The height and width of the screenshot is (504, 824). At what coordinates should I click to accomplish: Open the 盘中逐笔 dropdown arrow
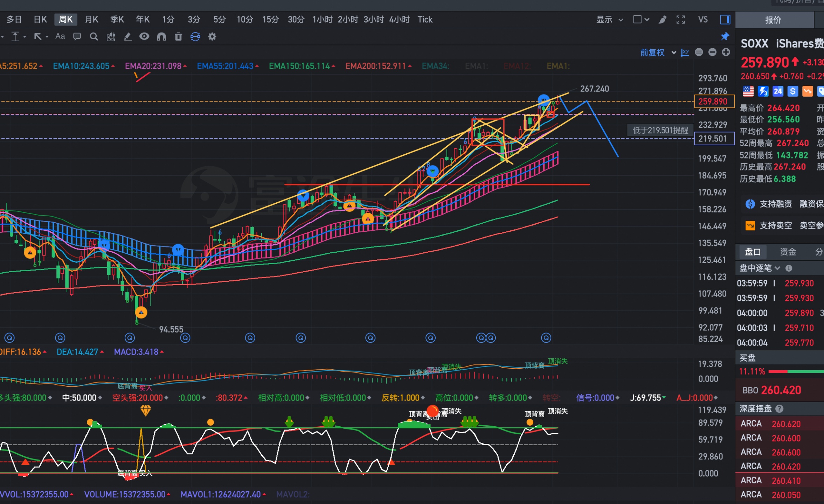tap(777, 268)
